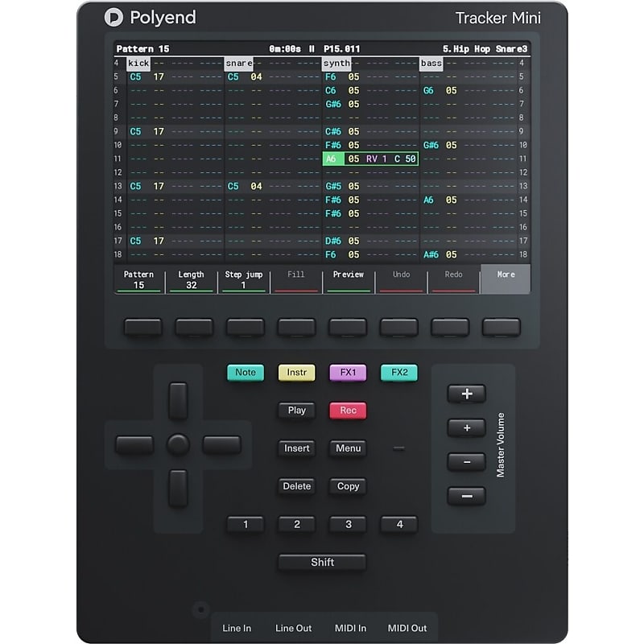Image resolution: width=644 pixels, height=644 pixels.
Task: Enable the Preview softkey
Action: [x=348, y=279]
